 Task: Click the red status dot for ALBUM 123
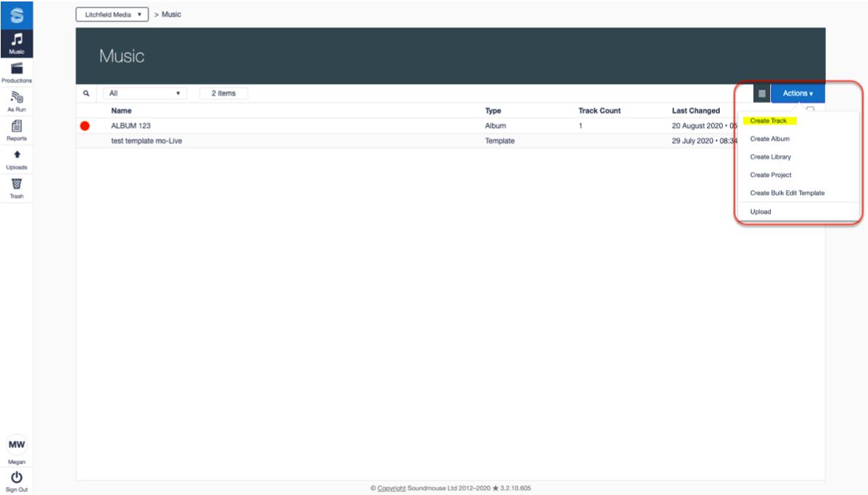coord(85,126)
